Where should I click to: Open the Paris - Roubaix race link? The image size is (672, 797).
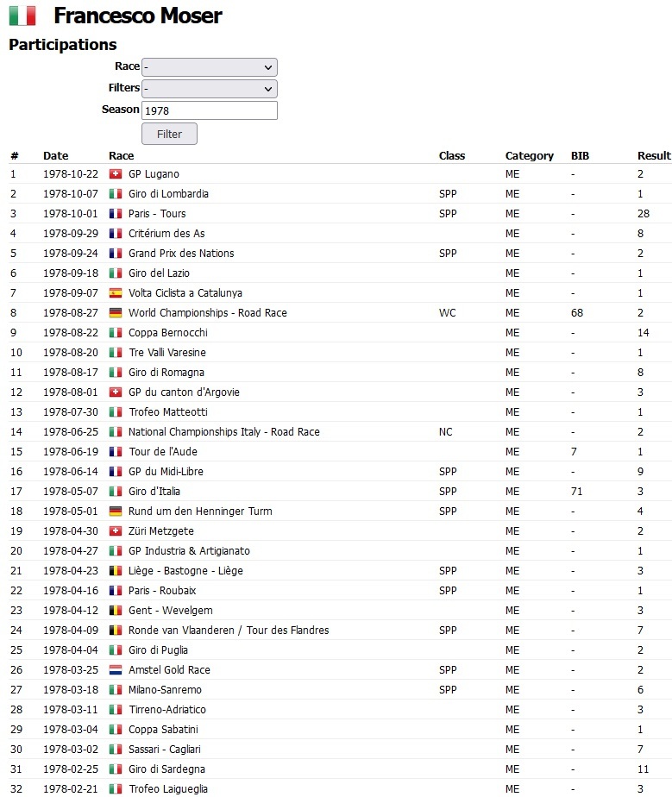tap(162, 591)
